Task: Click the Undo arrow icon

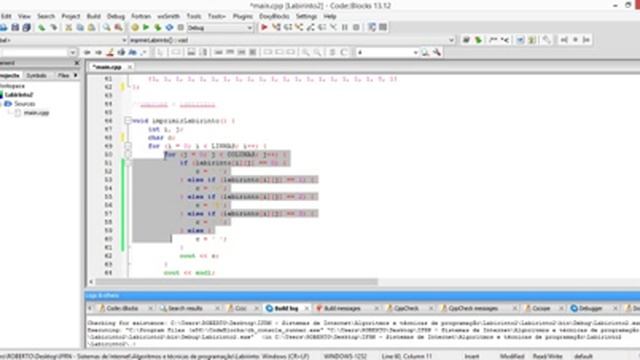Action: (x=42, y=27)
